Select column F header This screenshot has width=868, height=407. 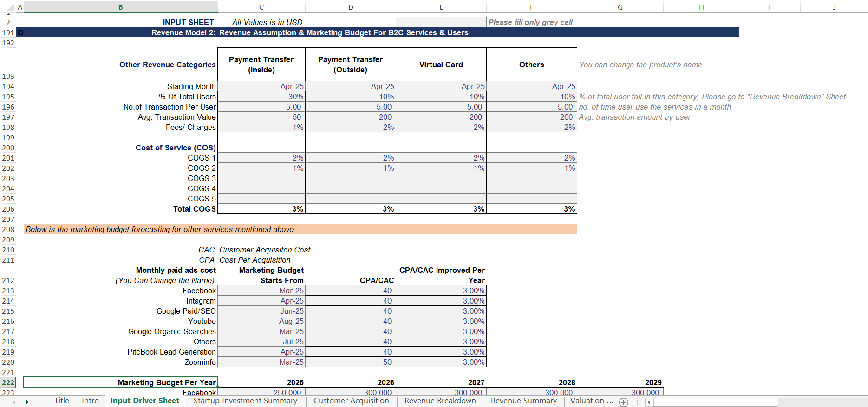click(x=532, y=7)
